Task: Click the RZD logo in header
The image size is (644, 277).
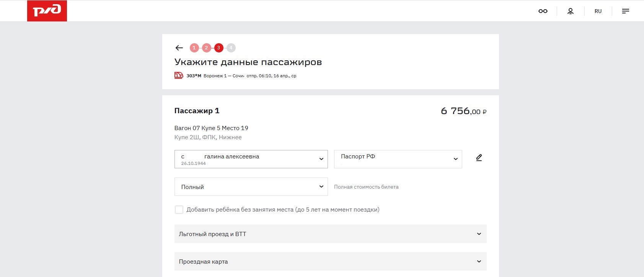Action: click(47, 11)
